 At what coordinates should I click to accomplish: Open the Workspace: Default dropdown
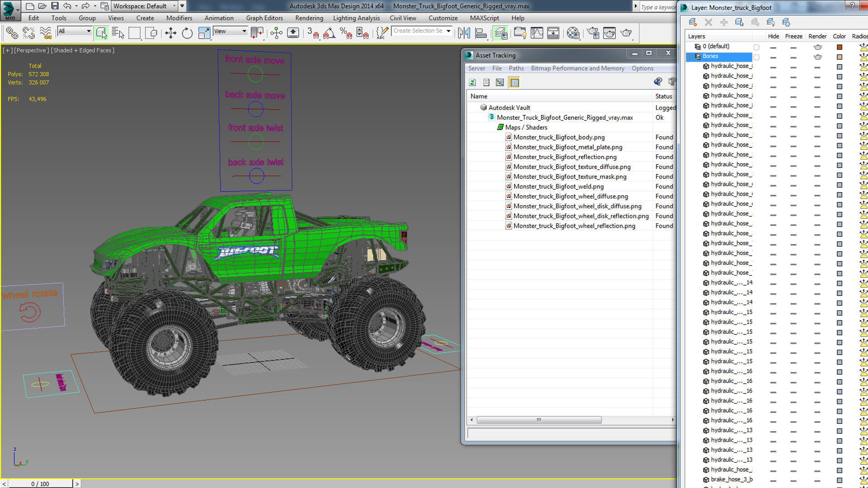144,6
